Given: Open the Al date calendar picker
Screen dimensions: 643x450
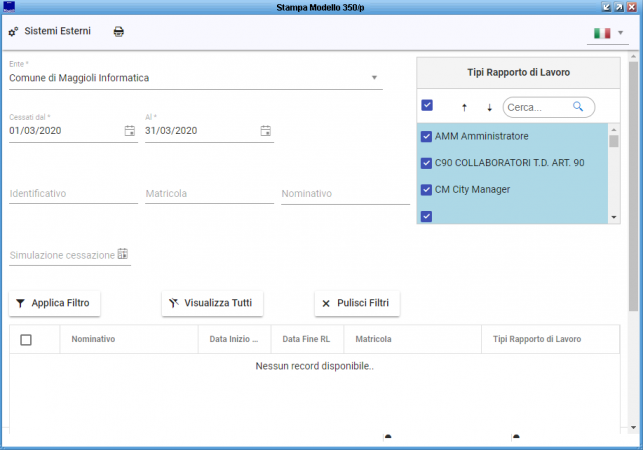Looking at the screenshot, I should (266, 131).
